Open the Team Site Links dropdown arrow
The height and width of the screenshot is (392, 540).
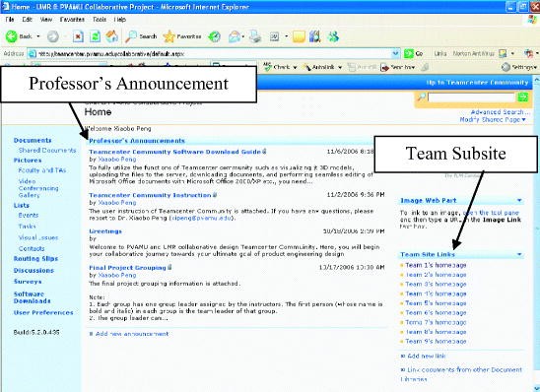coord(519,254)
